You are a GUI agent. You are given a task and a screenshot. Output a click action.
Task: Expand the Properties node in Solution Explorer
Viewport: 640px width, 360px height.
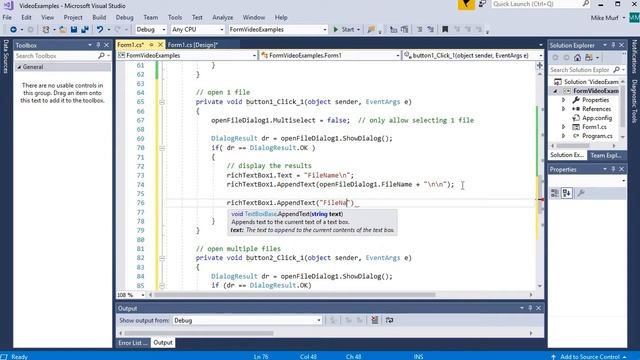(x=564, y=100)
